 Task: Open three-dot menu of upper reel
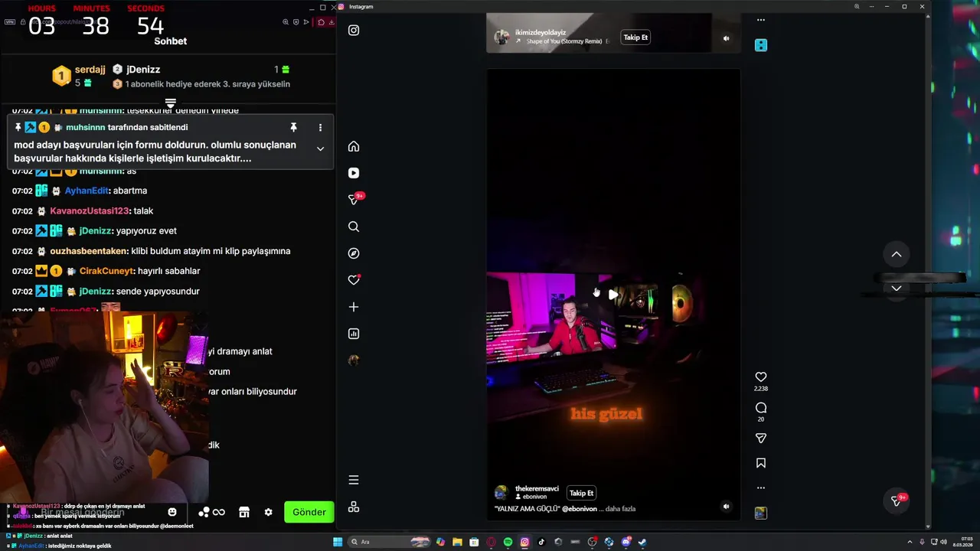pyautogui.click(x=760, y=20)
